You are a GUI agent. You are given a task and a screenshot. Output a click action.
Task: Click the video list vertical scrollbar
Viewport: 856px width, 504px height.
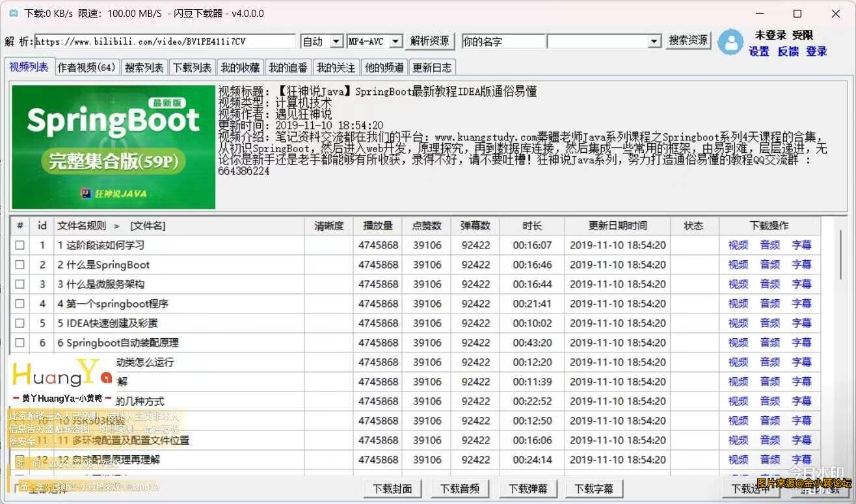pos(840,255)
